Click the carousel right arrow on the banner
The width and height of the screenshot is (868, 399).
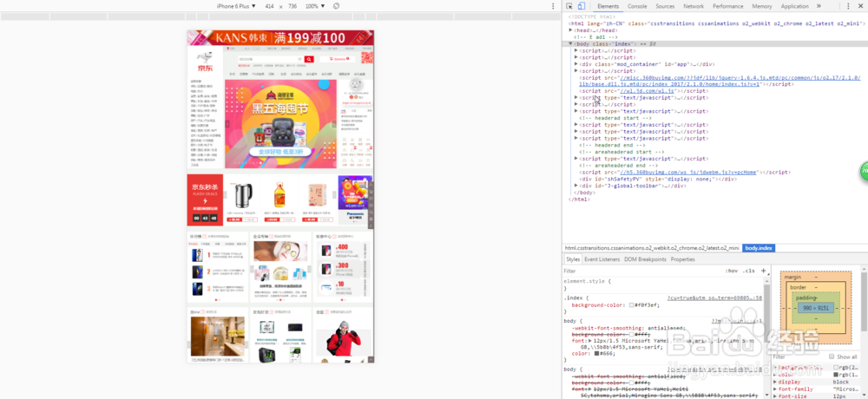[334, 124]
